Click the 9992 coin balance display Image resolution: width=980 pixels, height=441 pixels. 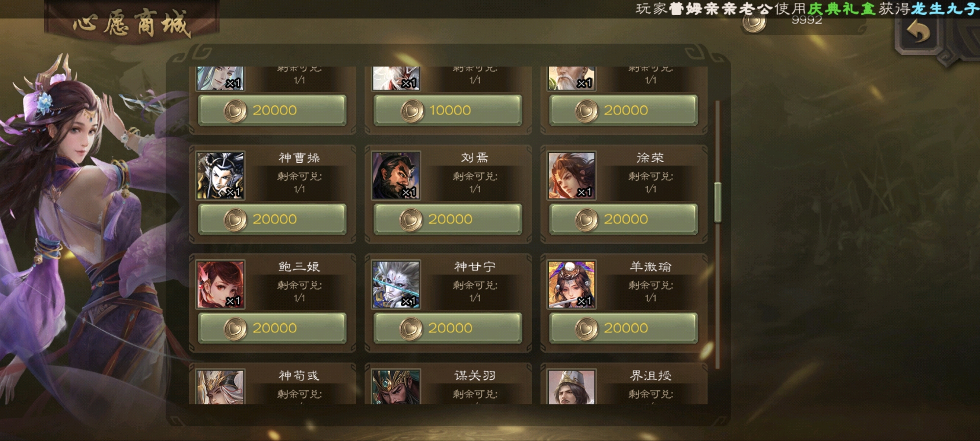pyautogui.click(x=807, y=20)
